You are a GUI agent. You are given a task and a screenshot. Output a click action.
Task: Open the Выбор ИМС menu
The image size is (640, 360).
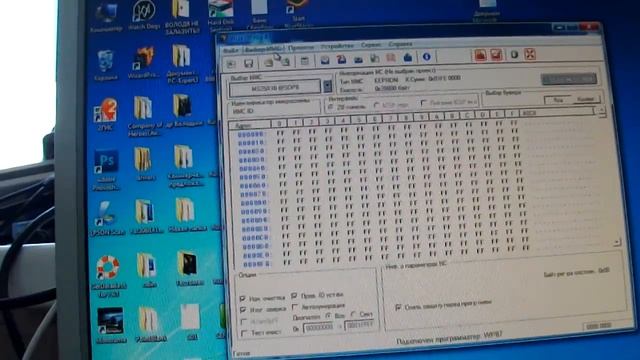click(x=264, y=49)
